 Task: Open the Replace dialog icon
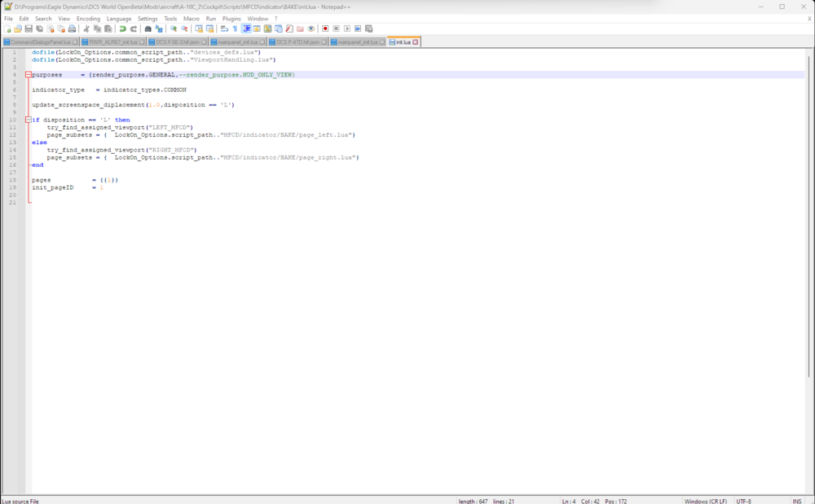coord(159,28)
